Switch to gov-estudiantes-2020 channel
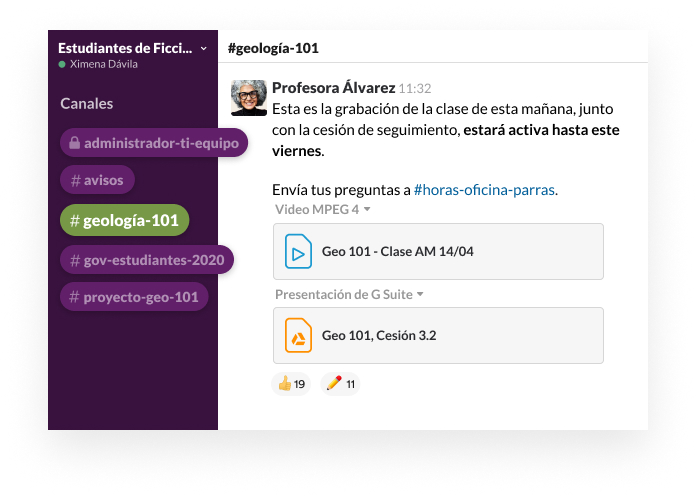The height and width of the screenshot is (496, 696). [147, 260]
